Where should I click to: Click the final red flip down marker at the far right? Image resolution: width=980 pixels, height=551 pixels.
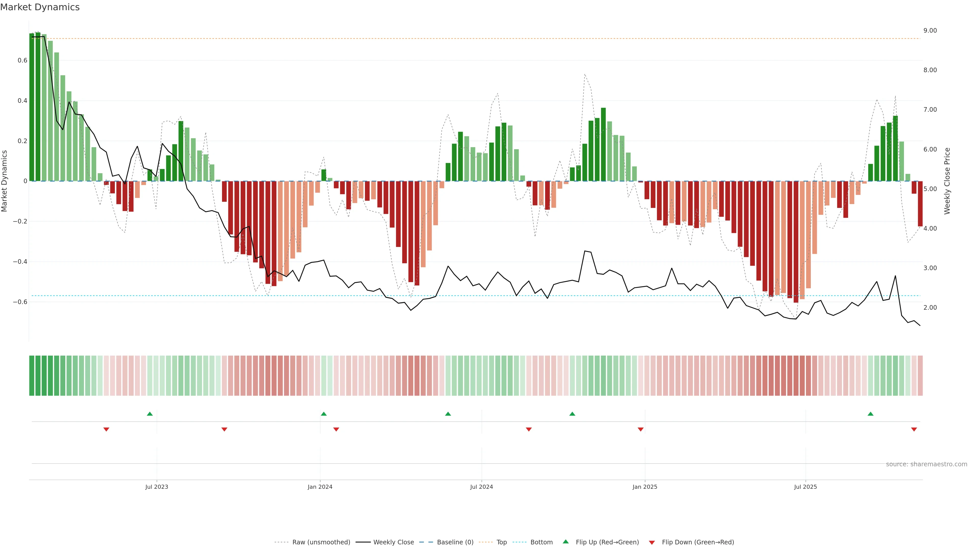point(914,429)
